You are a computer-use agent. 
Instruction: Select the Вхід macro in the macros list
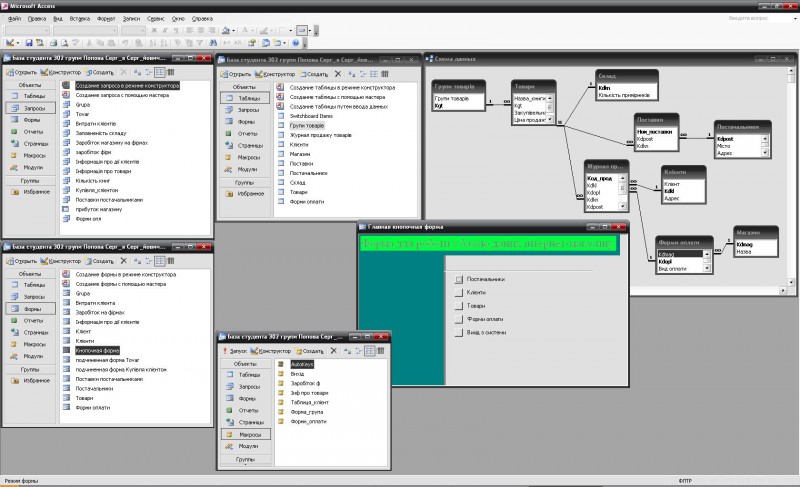pos(297,374)
